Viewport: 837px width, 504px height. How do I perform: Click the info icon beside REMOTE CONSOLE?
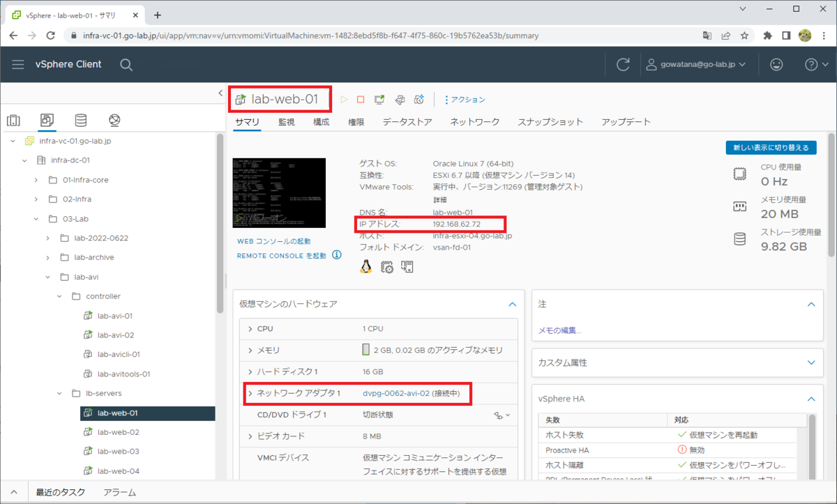tap(337, 255)
